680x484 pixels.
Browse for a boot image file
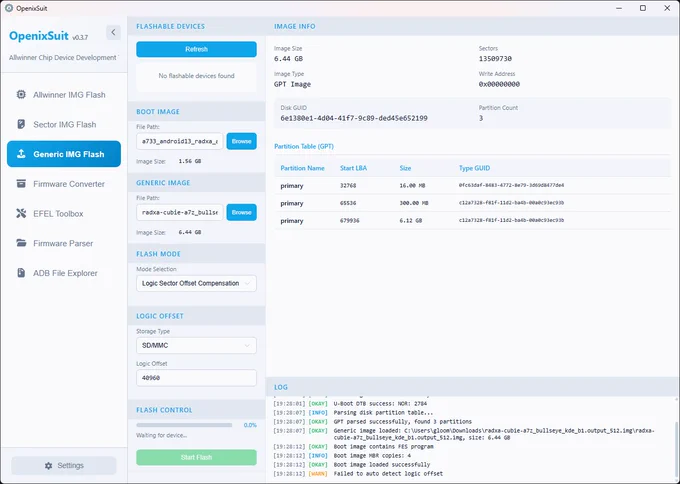242,141
